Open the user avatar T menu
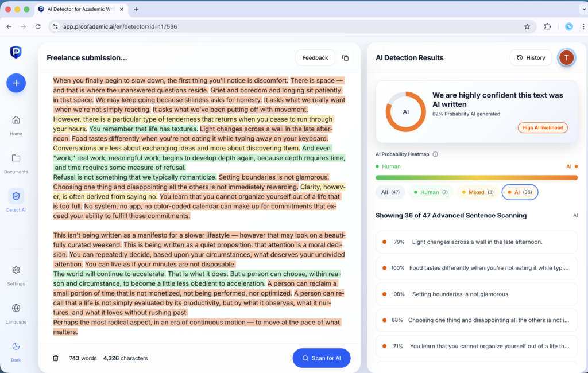Screen dimensions: 588x373 (x=566, y=58)
